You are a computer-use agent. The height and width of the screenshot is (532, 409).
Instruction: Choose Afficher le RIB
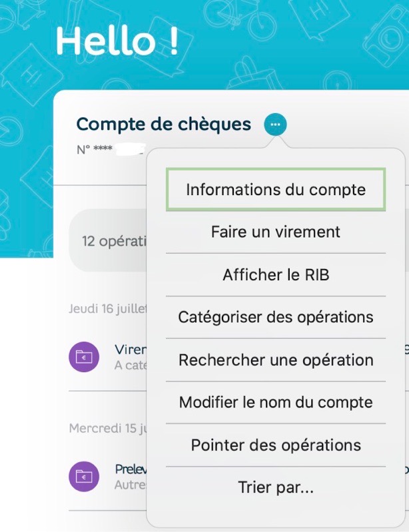275,275
